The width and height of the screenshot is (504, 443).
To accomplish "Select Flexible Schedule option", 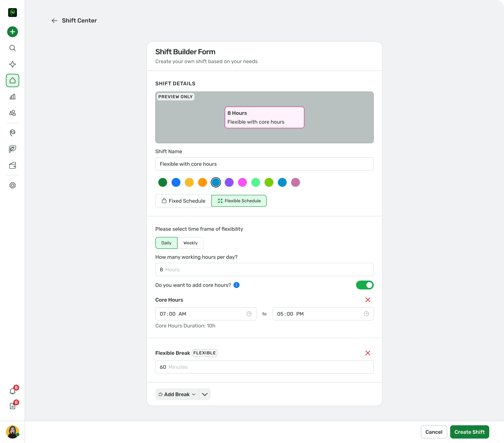I will click(239, 201).
